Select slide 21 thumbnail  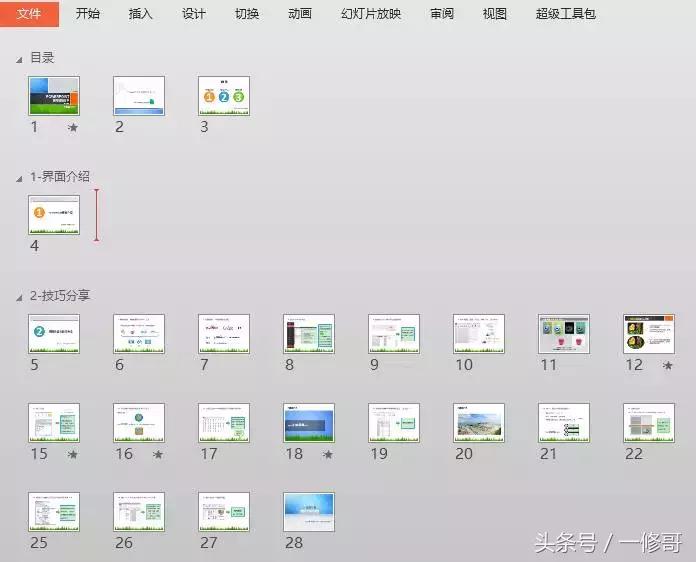click(x=564, y=423)
